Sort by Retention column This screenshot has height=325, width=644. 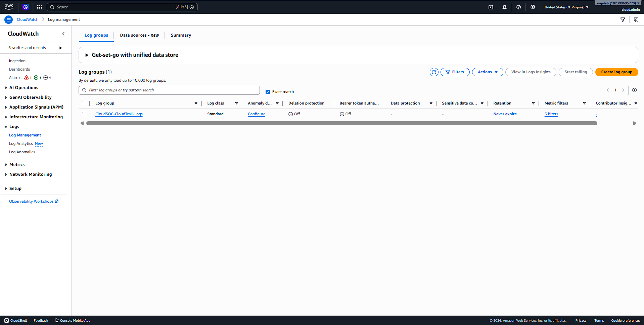[533, 103]
